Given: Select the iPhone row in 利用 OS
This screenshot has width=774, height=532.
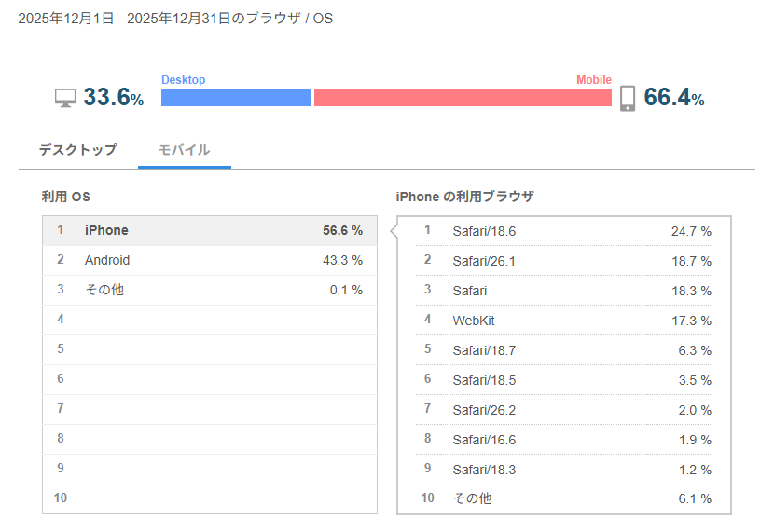Looking at the screenshot, I should (x=210, y=230).
